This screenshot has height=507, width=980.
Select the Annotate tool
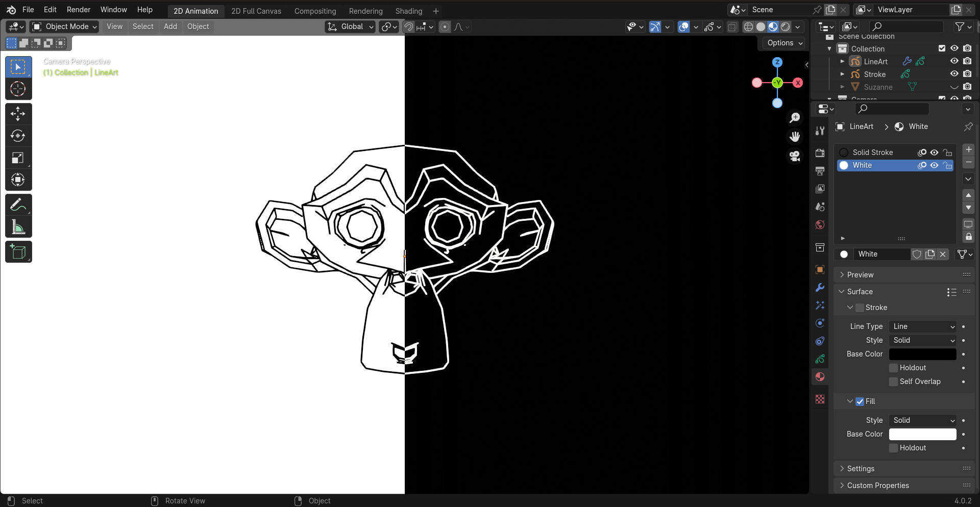point(18,205)
